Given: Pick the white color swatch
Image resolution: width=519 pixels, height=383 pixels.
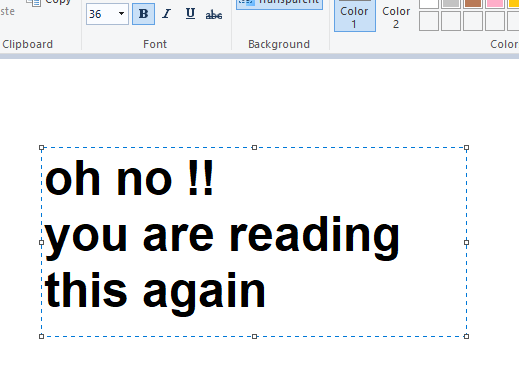Looking at the screenshot, I should pos(429,3).
